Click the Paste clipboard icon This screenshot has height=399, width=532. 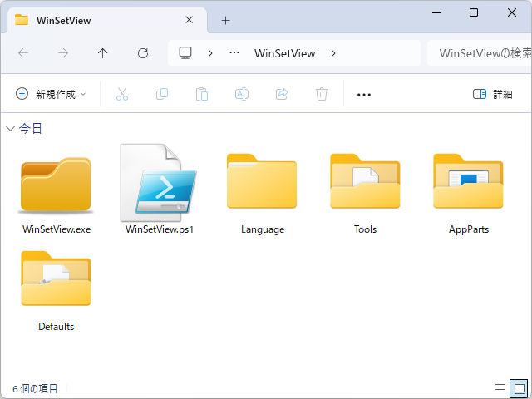tap(202, 94)
